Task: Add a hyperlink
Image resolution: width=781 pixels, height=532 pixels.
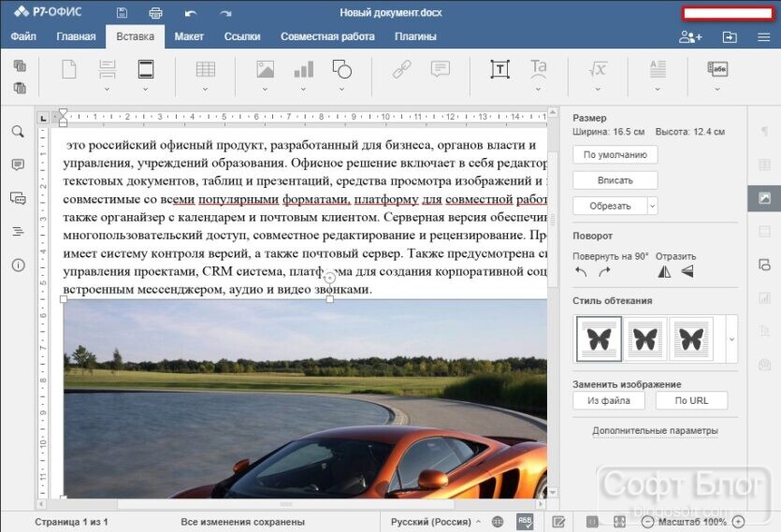Action: [401, 69]
